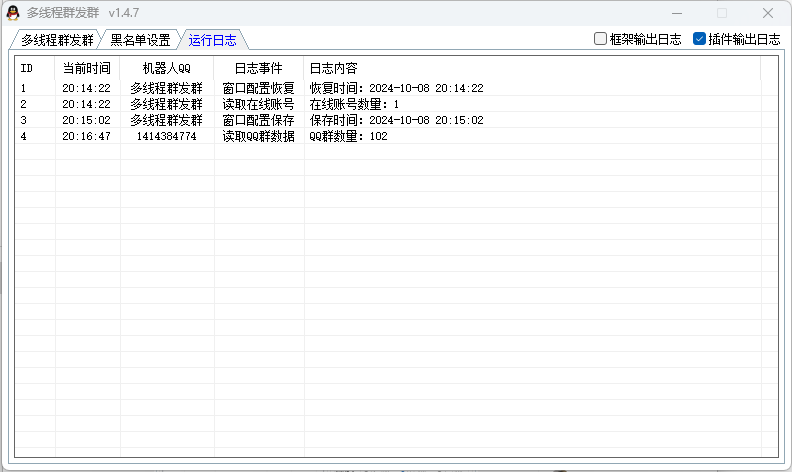Minimize the 多线程群发群 window
Screen dimensions: 792x472
676,13
